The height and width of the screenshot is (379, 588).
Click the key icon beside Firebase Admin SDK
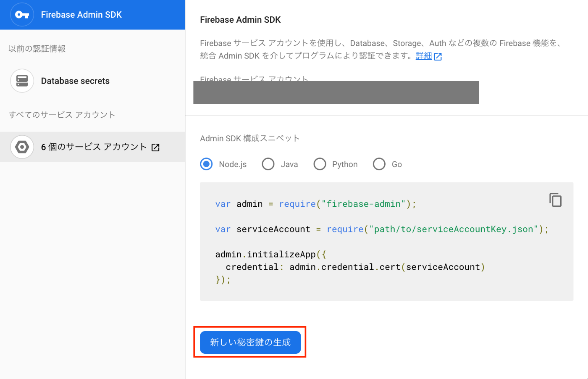[22, 15]
